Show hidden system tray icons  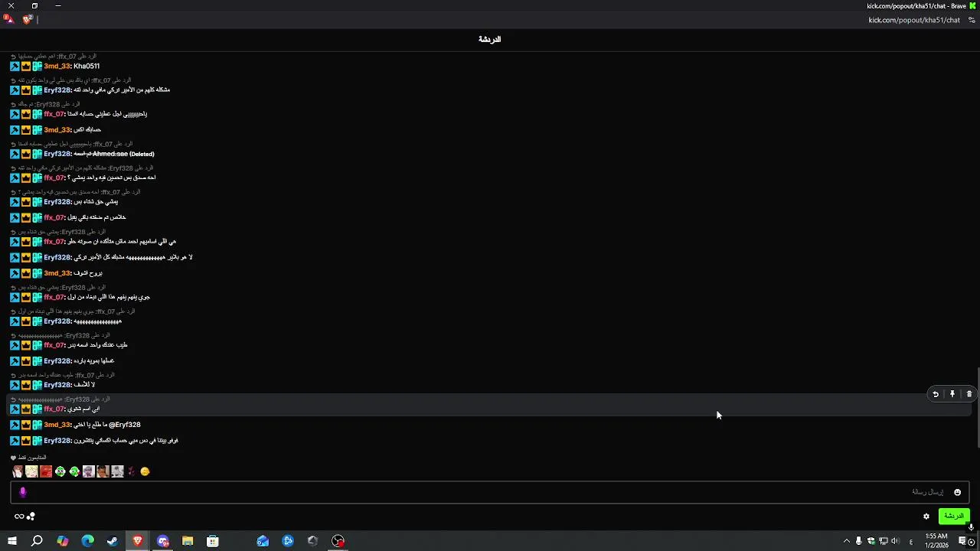[x=846, y=541]
